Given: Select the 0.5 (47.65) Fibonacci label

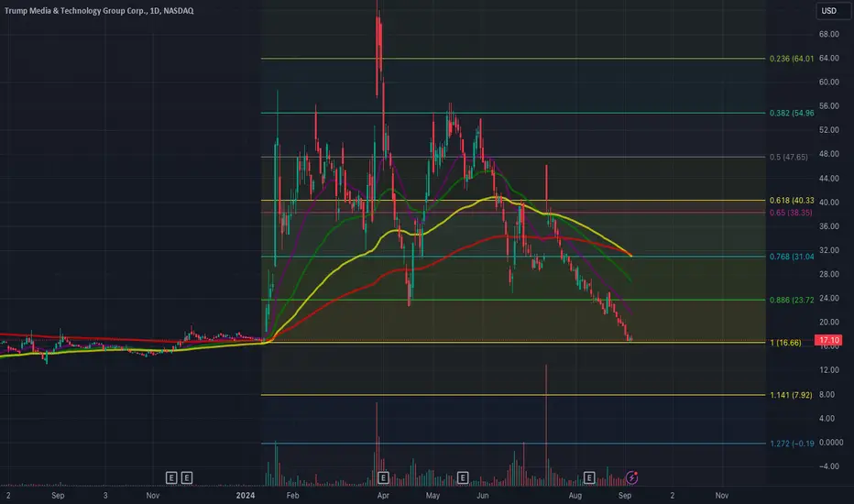Looking at the screenshot, I should (x=789, y=157).
